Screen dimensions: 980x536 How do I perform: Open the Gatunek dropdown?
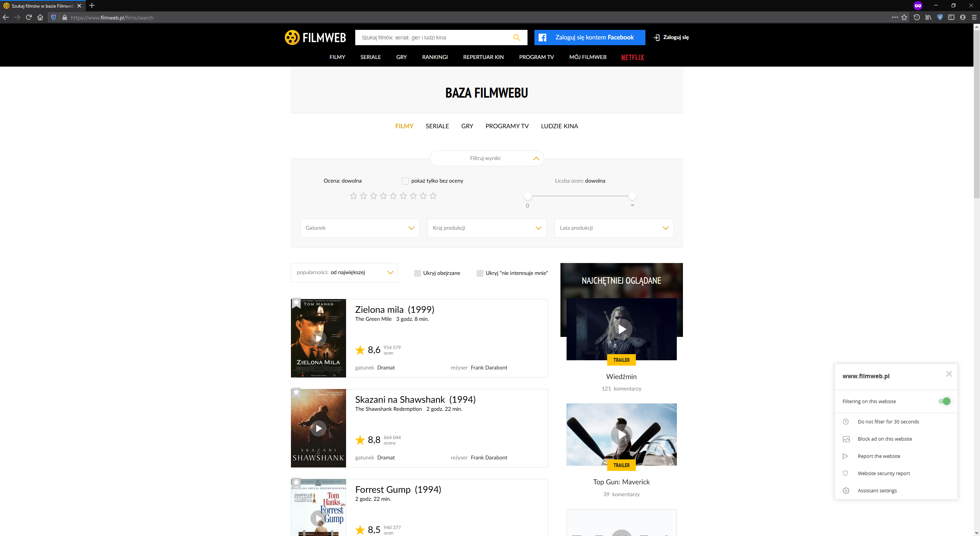[359, 228]
